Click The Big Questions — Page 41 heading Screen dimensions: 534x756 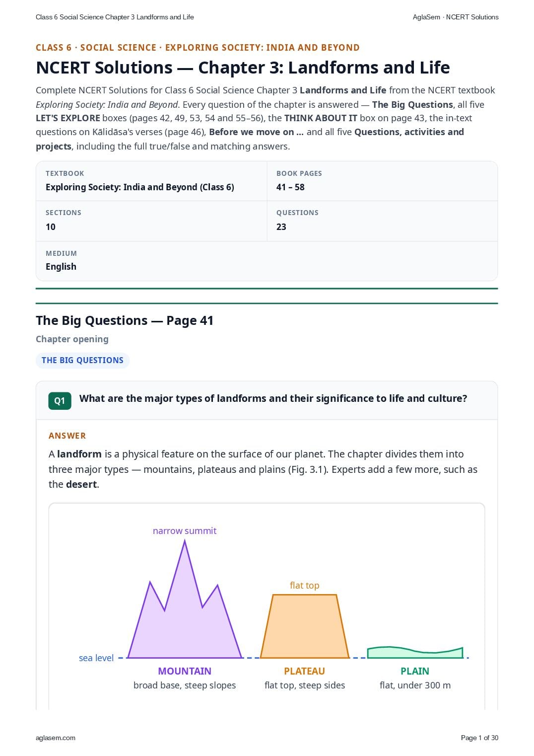(x=125, y=321)
